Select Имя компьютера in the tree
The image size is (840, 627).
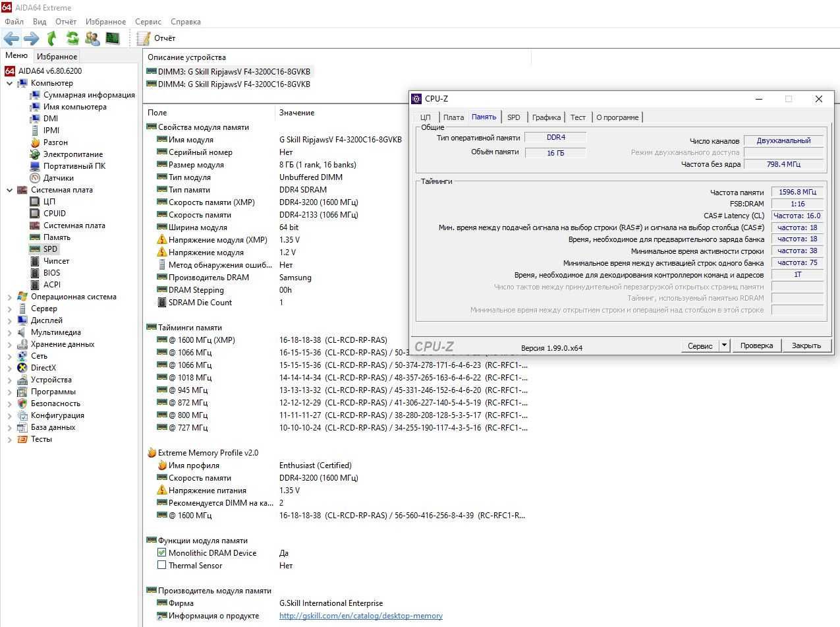click(75, 107)
